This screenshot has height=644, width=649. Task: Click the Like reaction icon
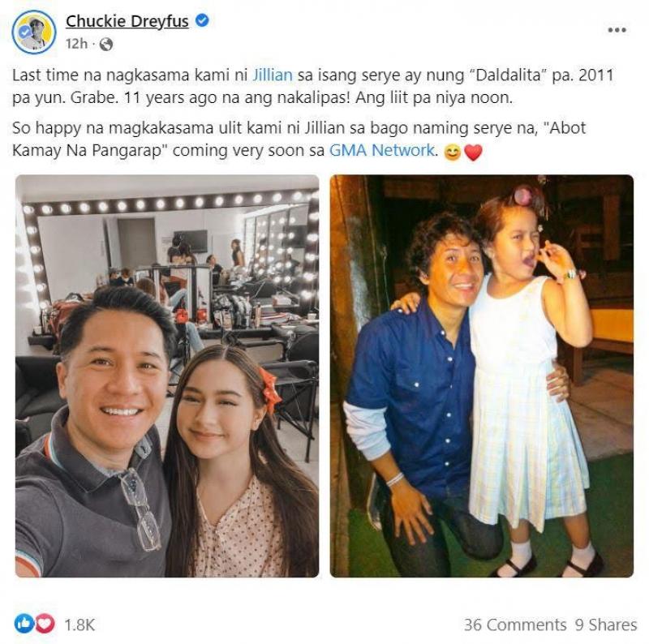[24, 623]
